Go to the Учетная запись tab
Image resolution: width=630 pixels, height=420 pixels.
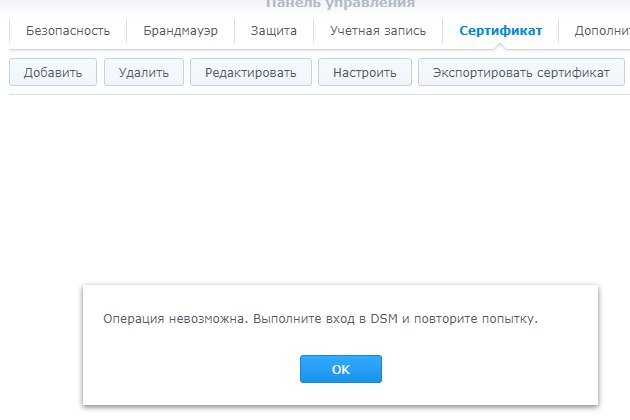tap(378, 31)
